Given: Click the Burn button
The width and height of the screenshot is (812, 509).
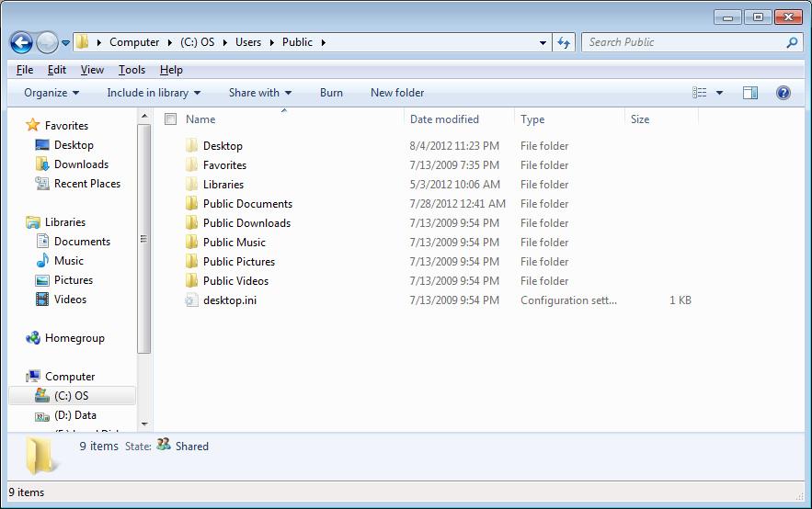Looking at the screenshot, I should 331,93.
